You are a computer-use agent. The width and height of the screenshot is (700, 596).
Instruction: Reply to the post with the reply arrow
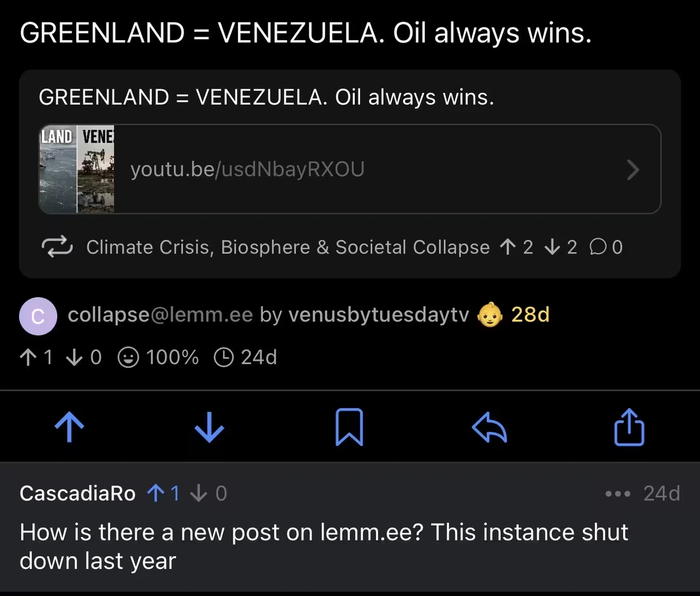click(x=489, y=428)
